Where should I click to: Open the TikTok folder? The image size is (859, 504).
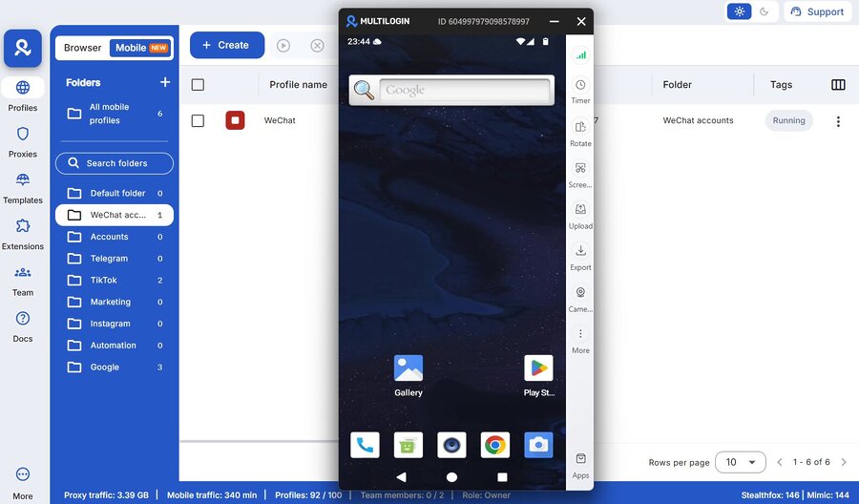pos(104,281)
